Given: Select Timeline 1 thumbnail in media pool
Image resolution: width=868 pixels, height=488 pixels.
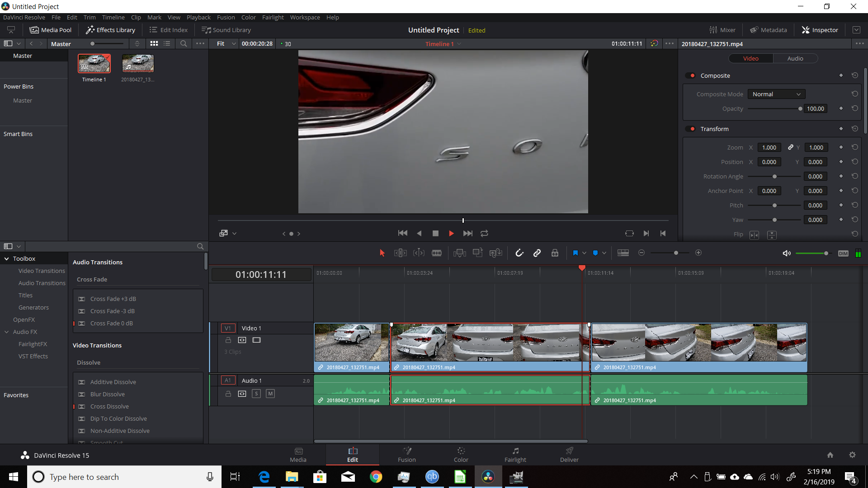Looking at the screenshot, I should pos(94,64).
